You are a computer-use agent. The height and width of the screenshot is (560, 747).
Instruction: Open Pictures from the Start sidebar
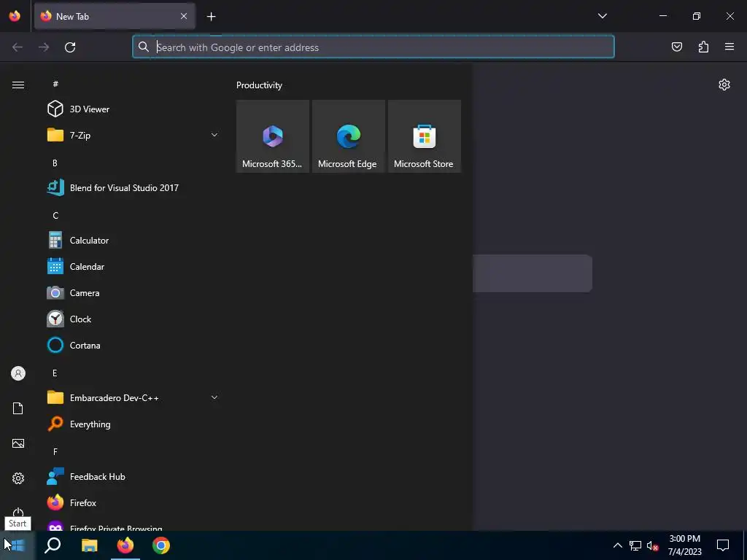[x=18, y=443]
